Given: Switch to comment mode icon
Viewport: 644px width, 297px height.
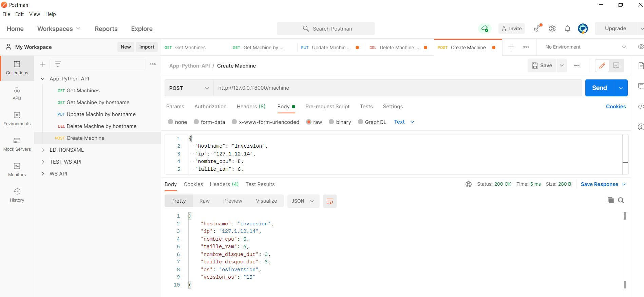Looking at the screenshot, I should pyautogui.click(x=616, y=66).
